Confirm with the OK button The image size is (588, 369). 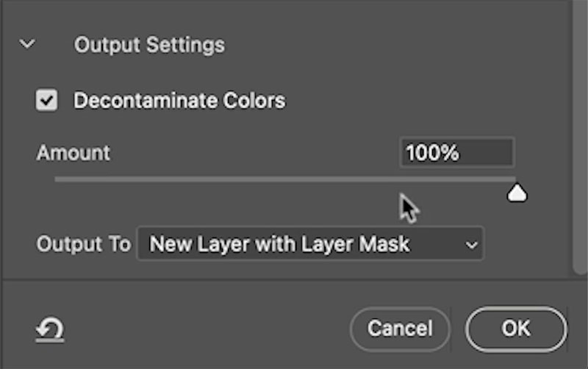pos(516,328)
